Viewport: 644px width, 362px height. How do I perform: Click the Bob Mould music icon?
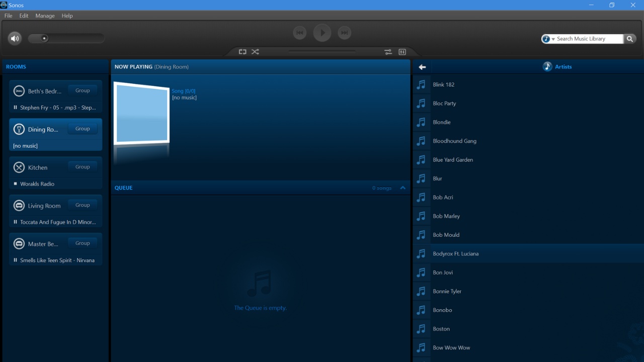click(422, 235)
